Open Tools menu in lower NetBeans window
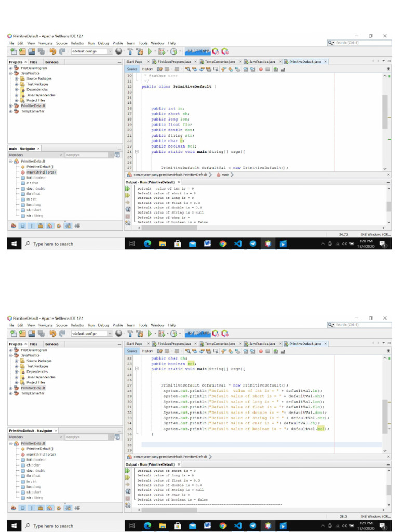Image resolution: width=399 pixels, height=532 pixels. [x=143, y=325]
